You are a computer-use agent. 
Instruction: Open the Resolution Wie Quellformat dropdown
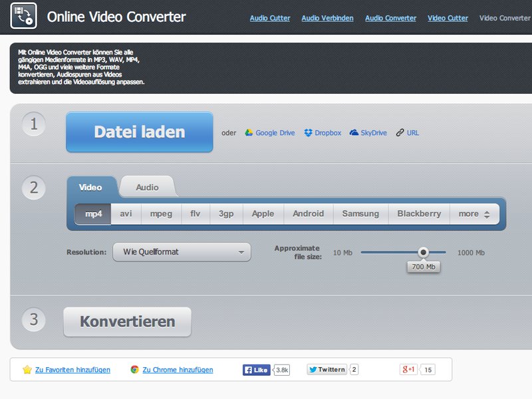point(182,252)
